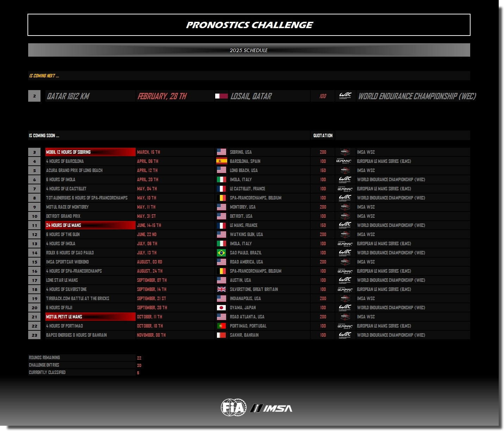Click the IMSA logo in the footer
Screen dimensions: 504x431
tap(271, 408)
